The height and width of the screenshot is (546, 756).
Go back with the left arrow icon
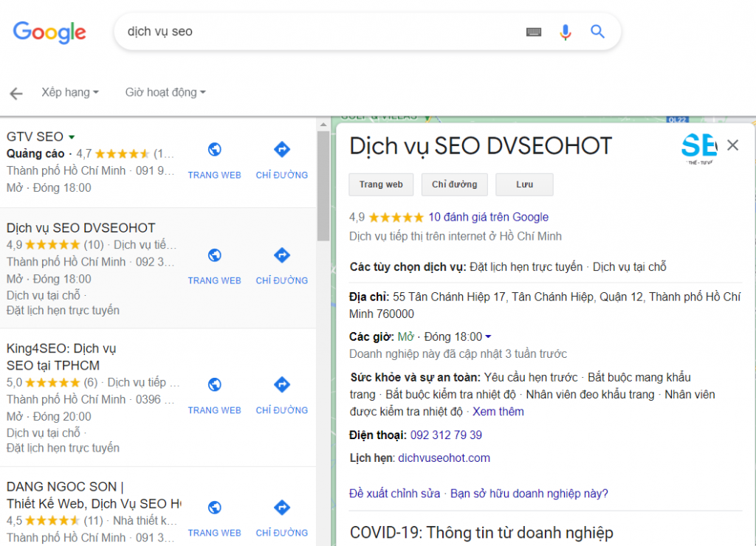(16, 94)
